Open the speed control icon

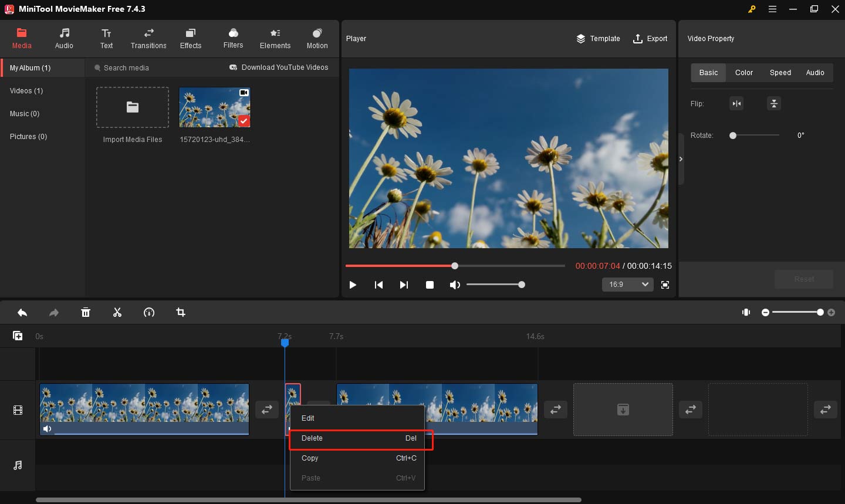click(149, 313)
